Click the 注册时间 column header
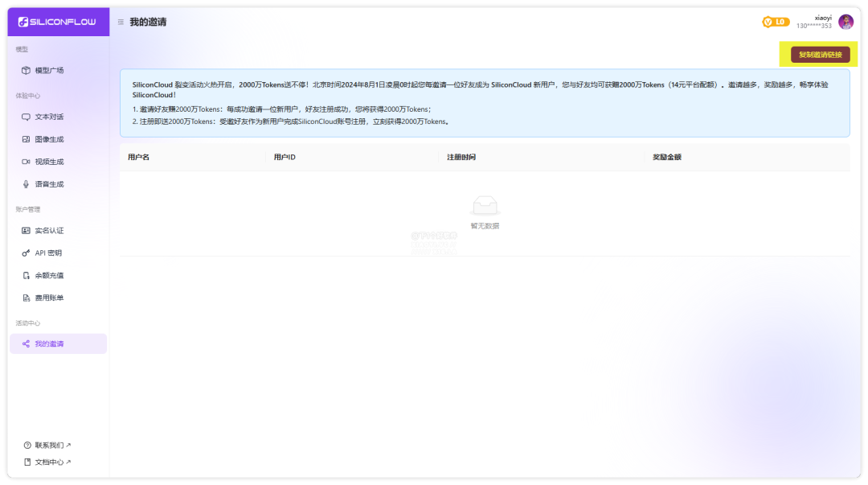 461,157
